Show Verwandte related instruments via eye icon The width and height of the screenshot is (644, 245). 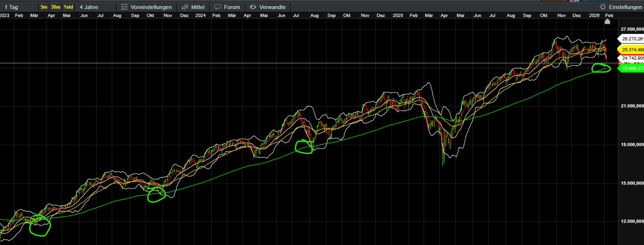coord(253,7)
